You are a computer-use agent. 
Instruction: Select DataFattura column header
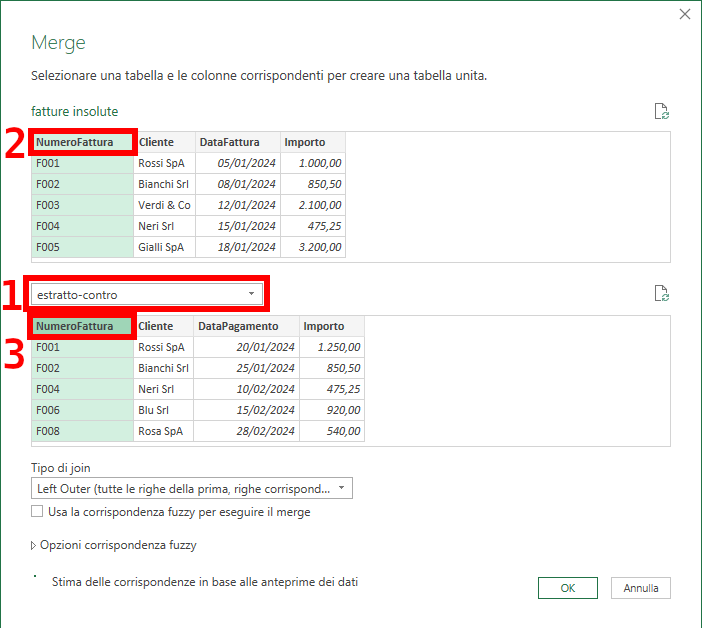point(238,142)
